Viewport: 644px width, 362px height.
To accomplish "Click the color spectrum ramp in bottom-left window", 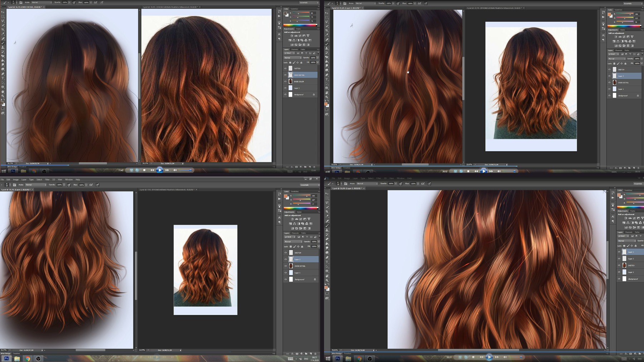I will tap(301, 208).
